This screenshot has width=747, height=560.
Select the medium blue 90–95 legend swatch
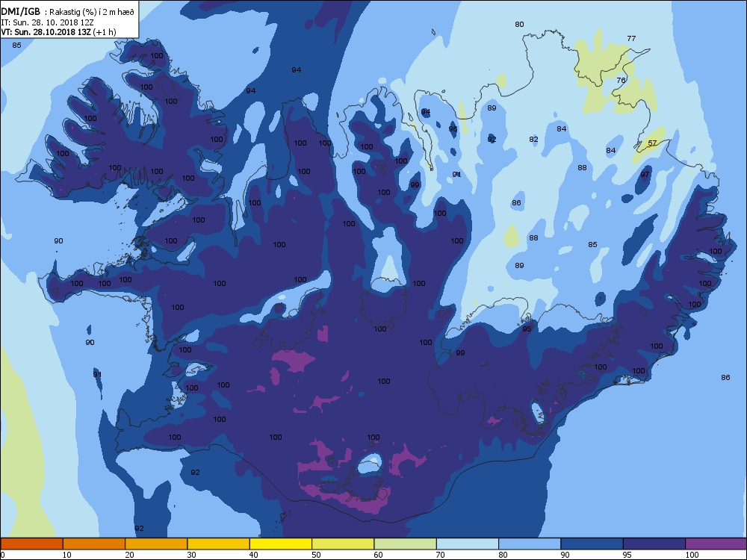pos(592,544)
